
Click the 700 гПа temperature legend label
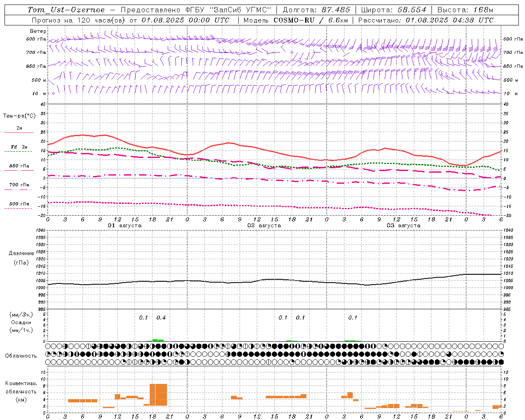[x=19, y=185]
